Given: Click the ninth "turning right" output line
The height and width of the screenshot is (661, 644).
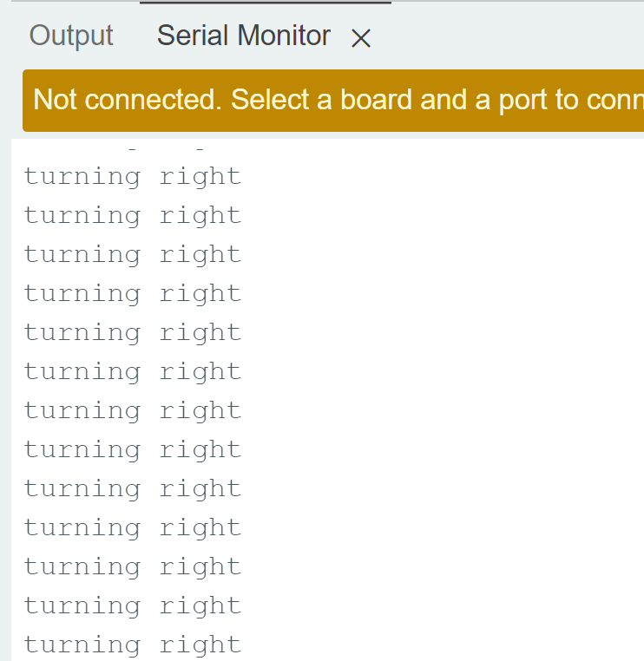Looking at the screenshot, I should pyautogui.click(x=132, y=489).
